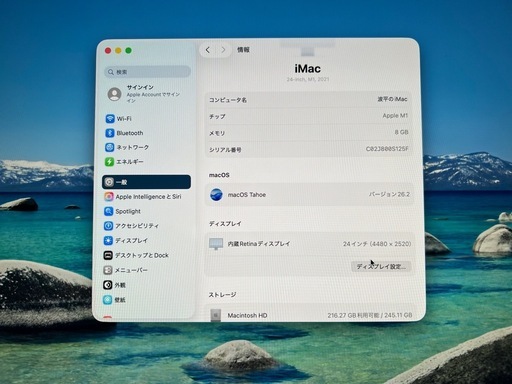The height and width of the screenshot is (384, 512).
Task: Select the 壁紙 wallpaper icon
Action: [107, 300]
